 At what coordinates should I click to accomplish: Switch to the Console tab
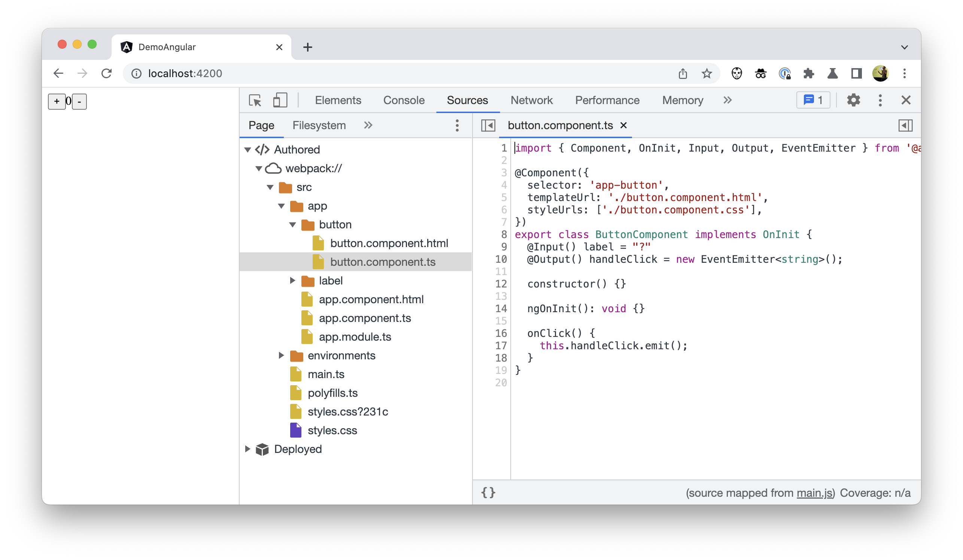tap(403, 100)
